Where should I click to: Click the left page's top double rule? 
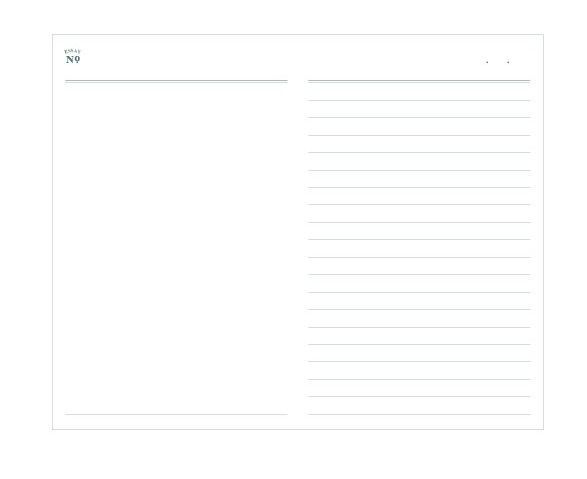[176, 81]
